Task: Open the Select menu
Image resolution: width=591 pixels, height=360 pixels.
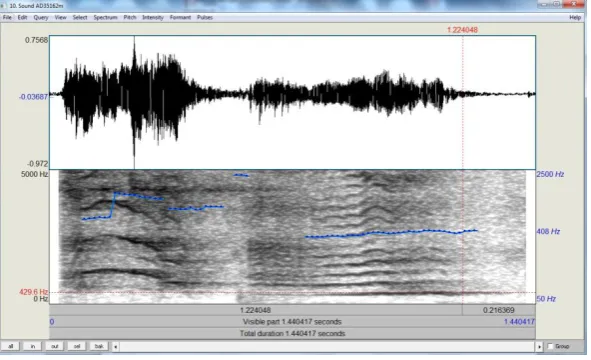Action: pos(80,17)
